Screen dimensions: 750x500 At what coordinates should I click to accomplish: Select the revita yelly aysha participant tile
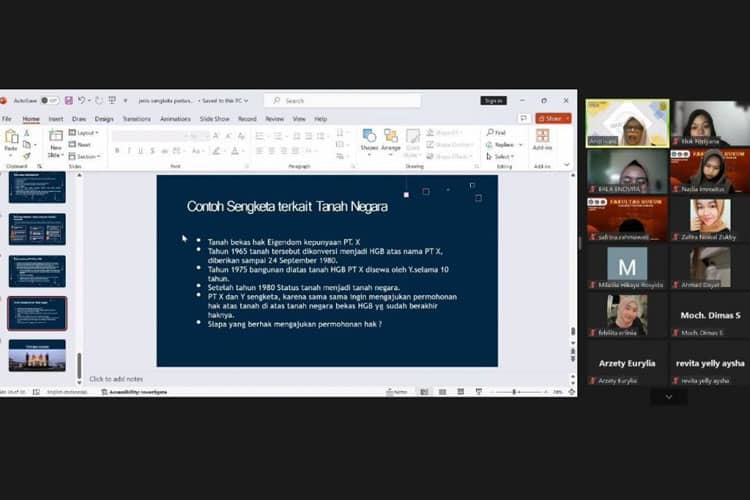pos(710,363)
